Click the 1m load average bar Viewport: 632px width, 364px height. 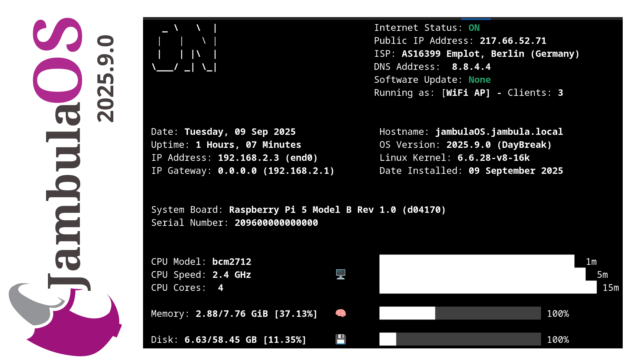click(x=477, y=261)
